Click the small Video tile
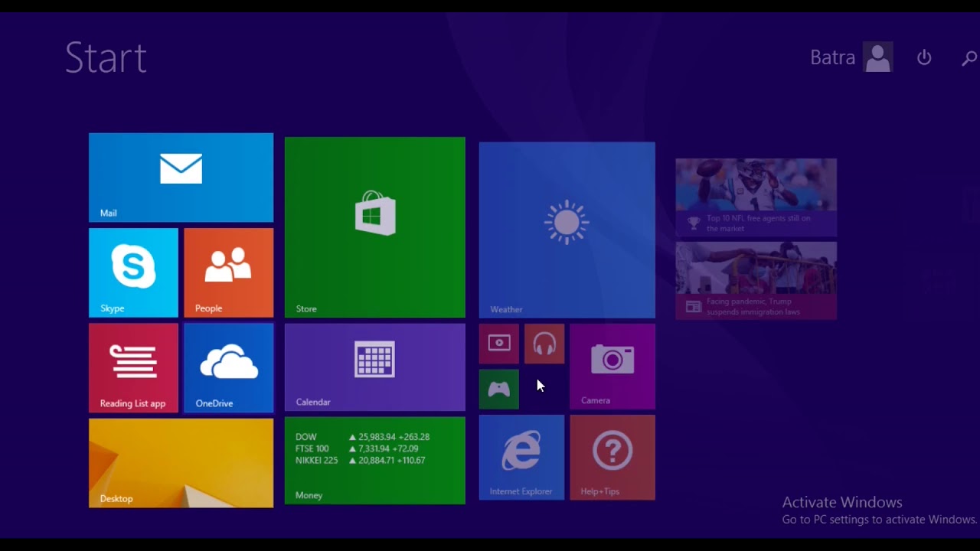This screenshot has height=551, width=980. point(498,344)
